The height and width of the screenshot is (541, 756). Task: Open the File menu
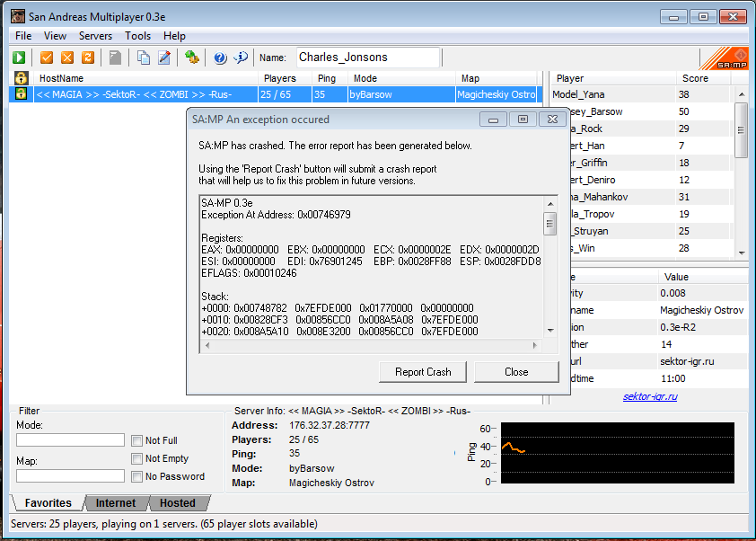[x=23, y=36]
